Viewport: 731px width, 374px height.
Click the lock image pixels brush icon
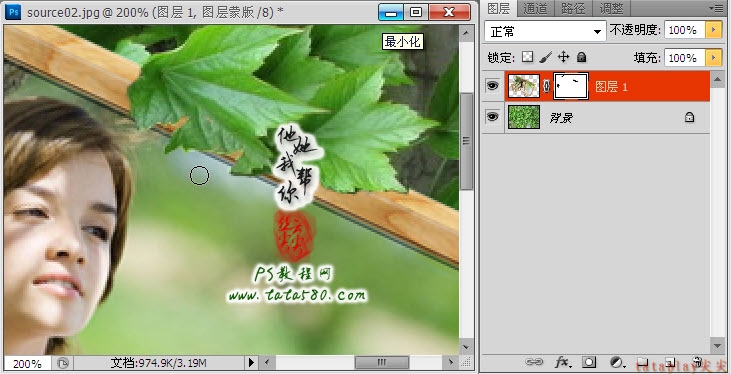(x=545, y=57)
